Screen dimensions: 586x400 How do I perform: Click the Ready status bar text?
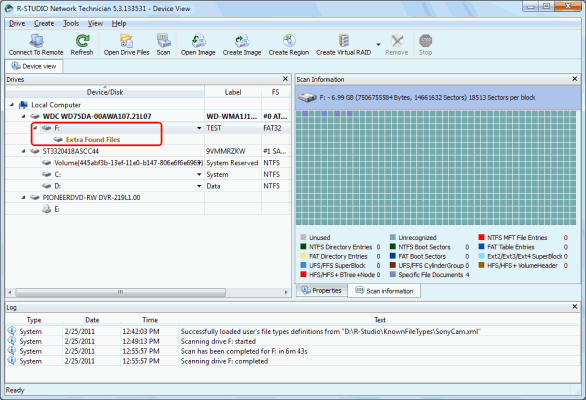15,390
